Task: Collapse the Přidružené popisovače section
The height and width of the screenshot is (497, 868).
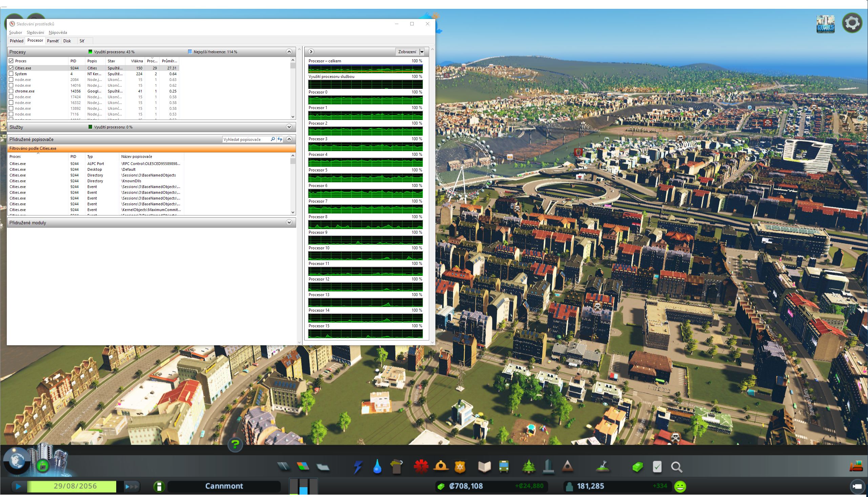Action: point(289,140)
